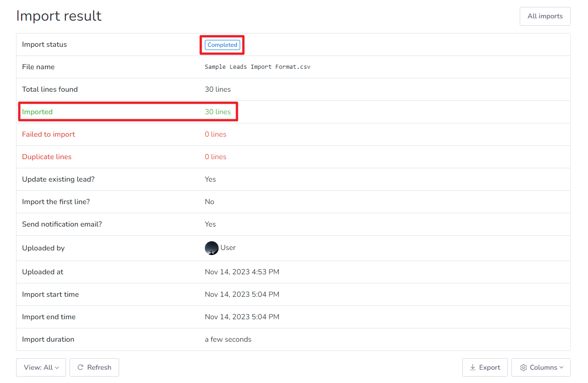Expand the View: All dropdown
The width and height of the screenshot is (588, 383).
[x=41, y=367]
